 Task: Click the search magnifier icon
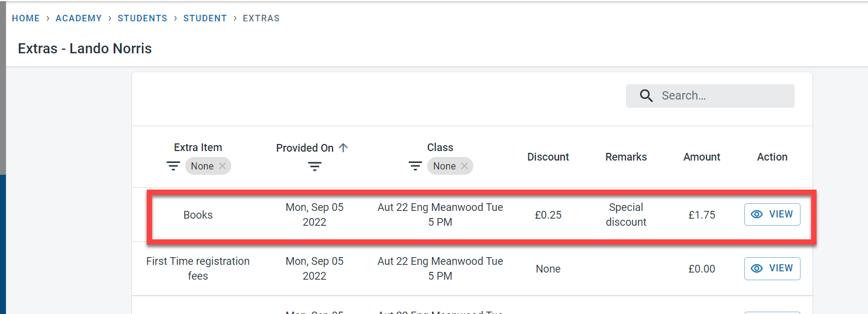click(x=647, y=96)
